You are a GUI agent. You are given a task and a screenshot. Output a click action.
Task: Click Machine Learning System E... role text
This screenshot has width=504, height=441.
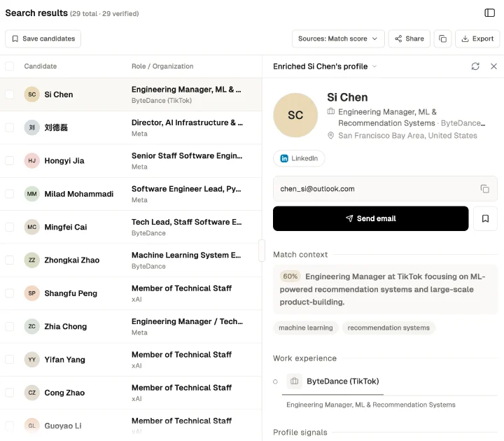[x=186, y=255]
